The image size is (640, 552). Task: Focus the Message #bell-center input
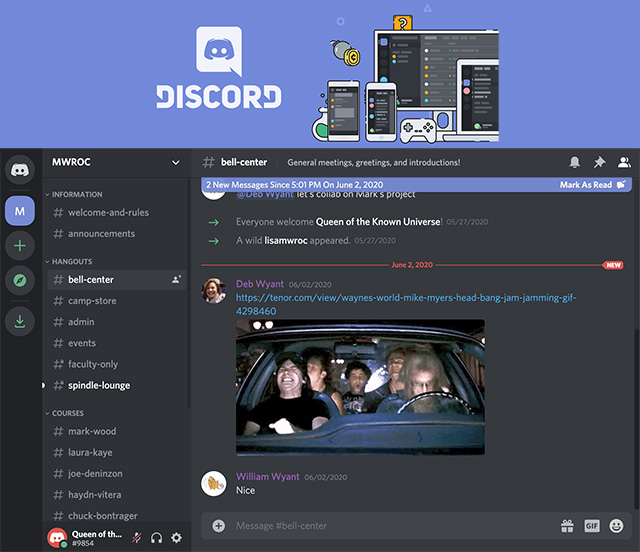point(392,525)
